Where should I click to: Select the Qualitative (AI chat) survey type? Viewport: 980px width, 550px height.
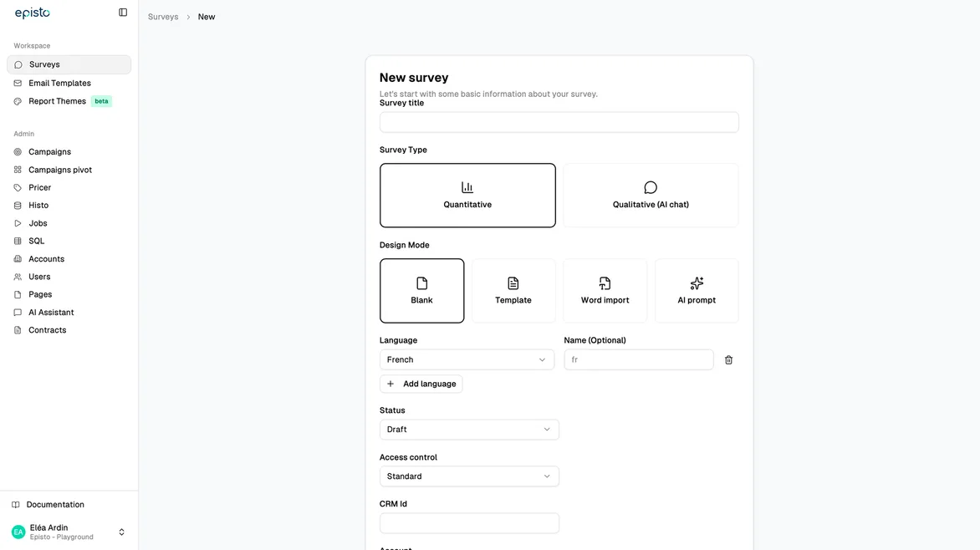click(x=651, y=196)
